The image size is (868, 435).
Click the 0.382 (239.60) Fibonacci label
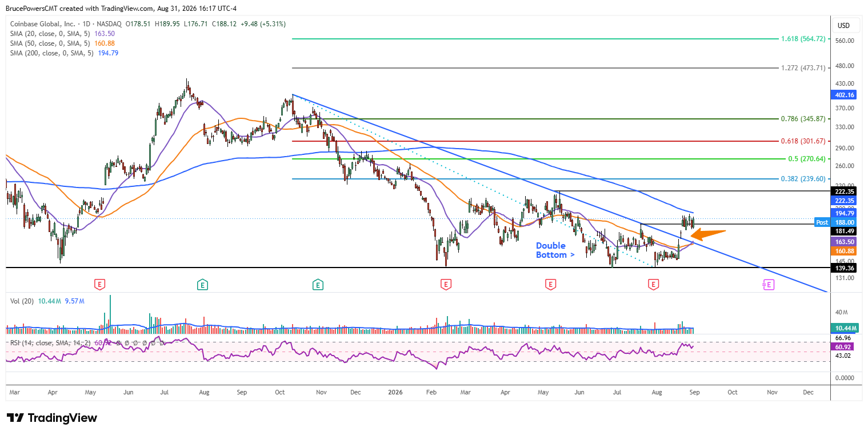click(x=803, y=178)
